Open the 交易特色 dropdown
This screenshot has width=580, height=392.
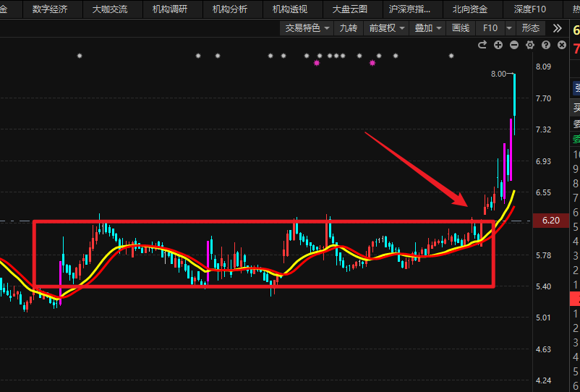[x=307, y=28]
